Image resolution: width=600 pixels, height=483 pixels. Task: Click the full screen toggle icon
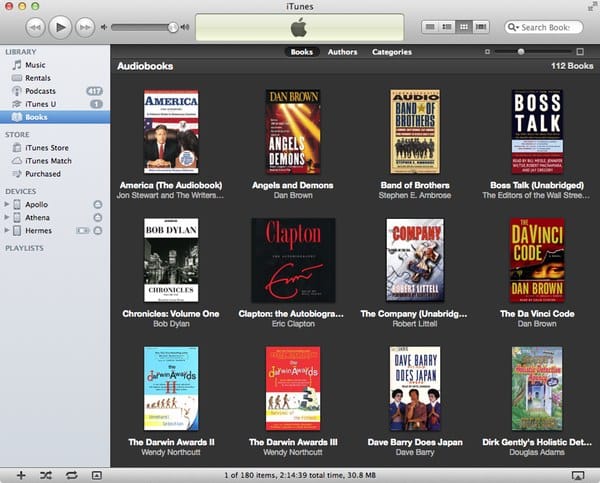(x=592, y=7)
